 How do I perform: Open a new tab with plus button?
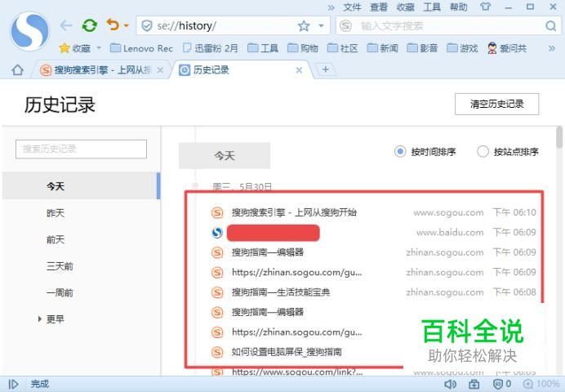pos(325,69)
